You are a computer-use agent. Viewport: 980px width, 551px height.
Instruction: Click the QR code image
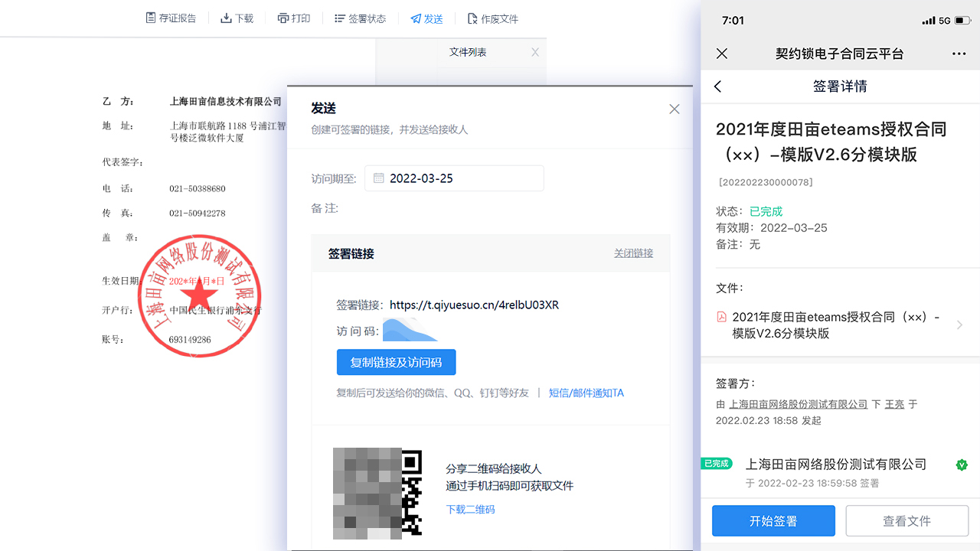(x=378, y=492)
